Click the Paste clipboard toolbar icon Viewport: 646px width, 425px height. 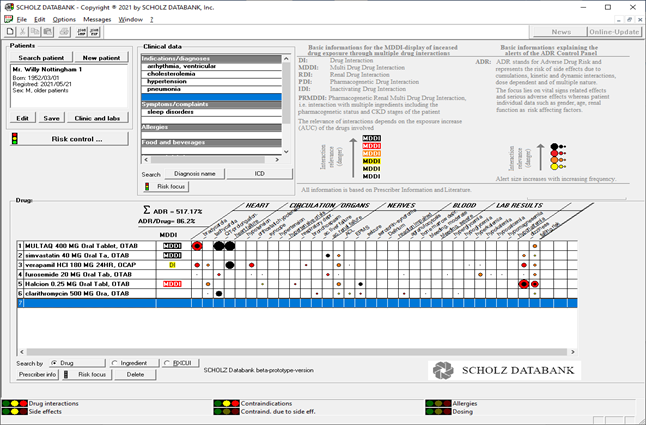[48, 32]
